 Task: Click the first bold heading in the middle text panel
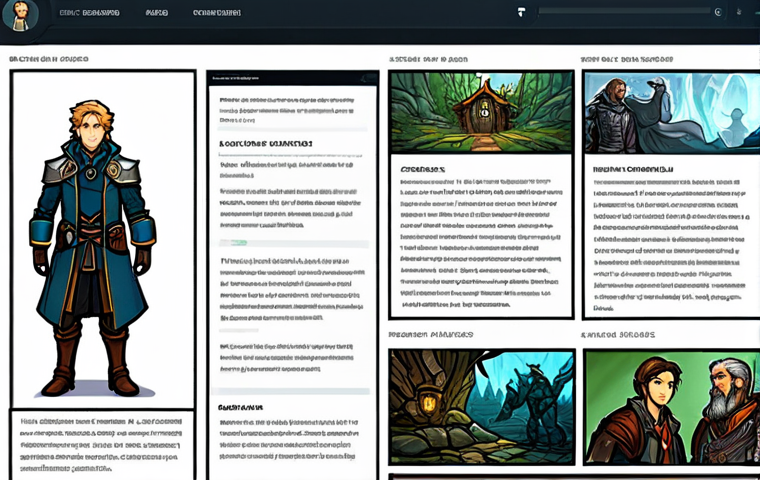265,144
